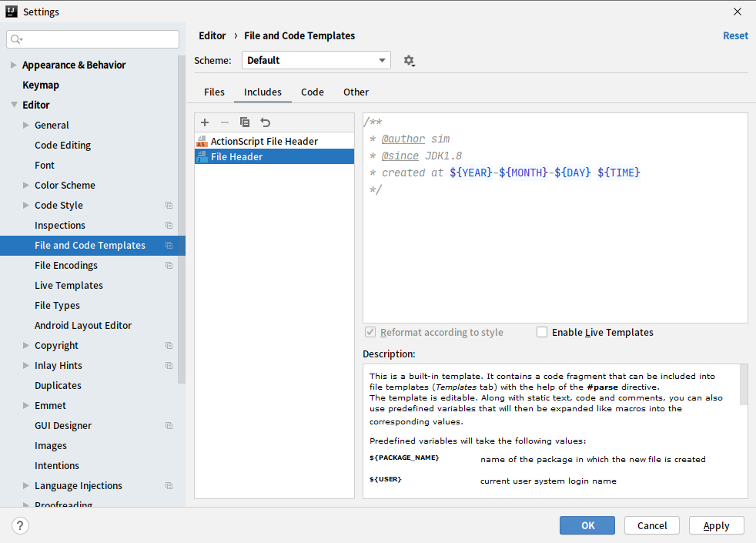Open Live Templates settings
The image size is (756, 543).
tap(69, 286)
